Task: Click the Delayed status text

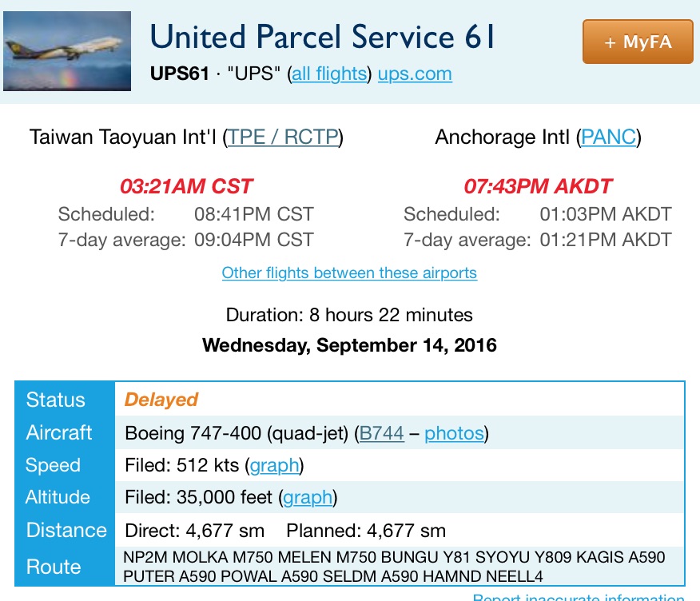Action: click(x=161, y=400)
